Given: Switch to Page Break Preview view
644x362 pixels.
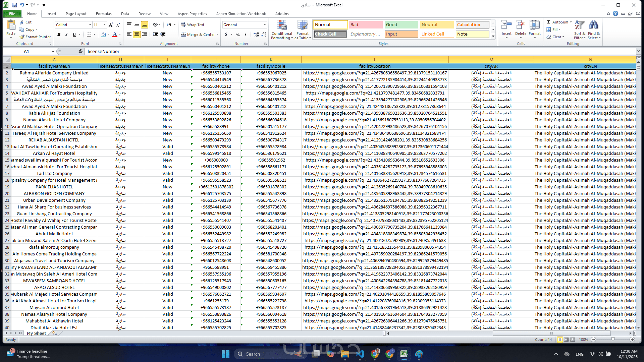Looking at the screenshot, I should tap(573, 340).
